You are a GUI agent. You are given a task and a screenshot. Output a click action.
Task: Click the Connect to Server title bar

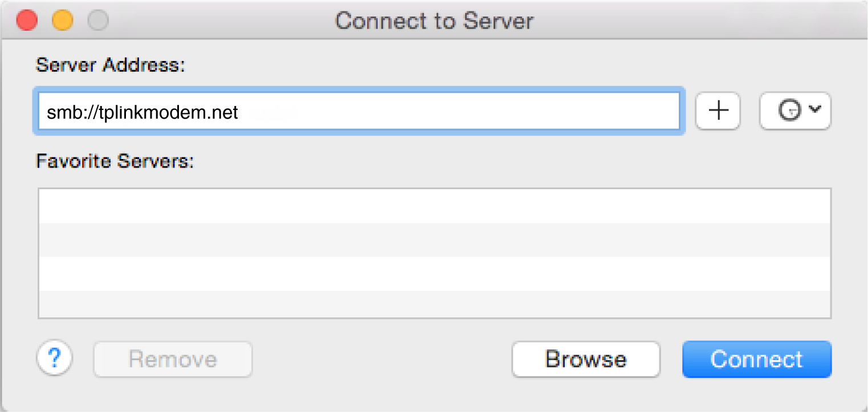[x=434, y=21]
